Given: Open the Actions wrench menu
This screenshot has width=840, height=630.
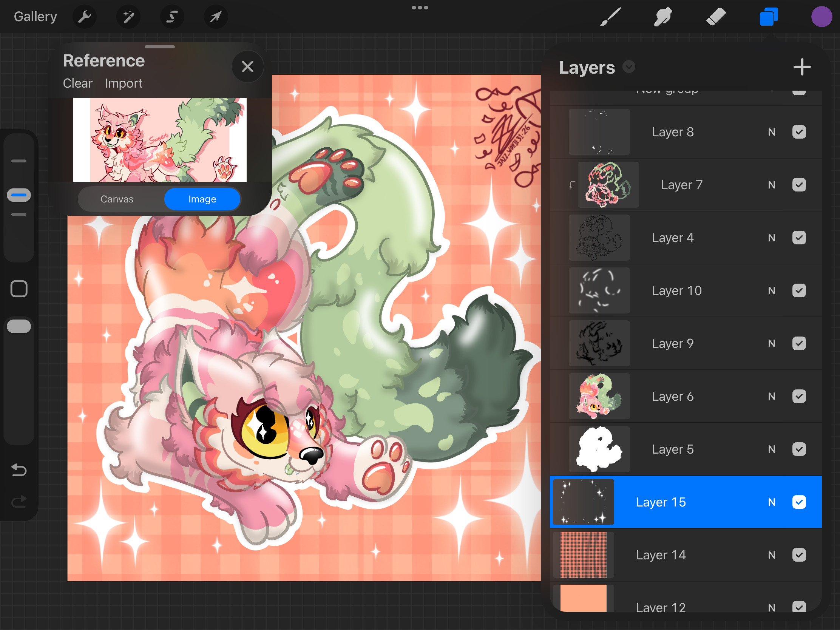Looking at the screenshot, I should point(84,17).
